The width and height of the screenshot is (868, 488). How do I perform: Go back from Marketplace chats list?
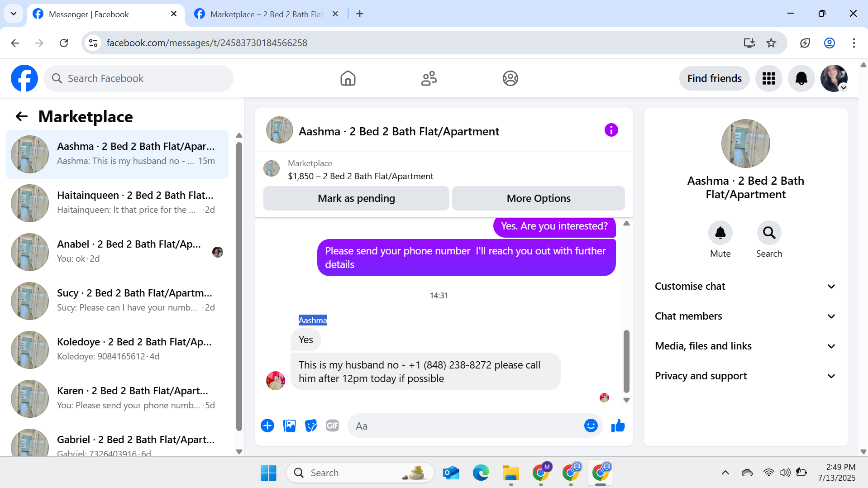click(x=21, y=116)
